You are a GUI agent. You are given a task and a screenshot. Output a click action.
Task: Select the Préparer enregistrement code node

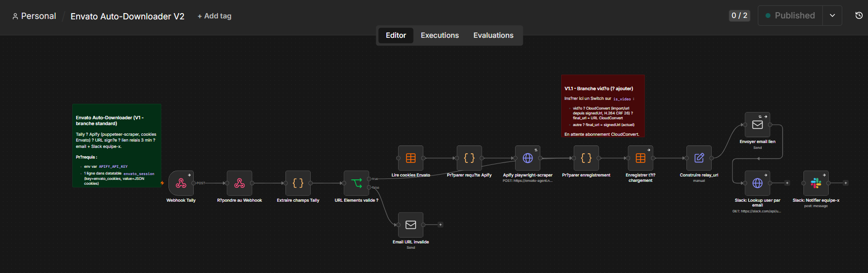[586, 158]
